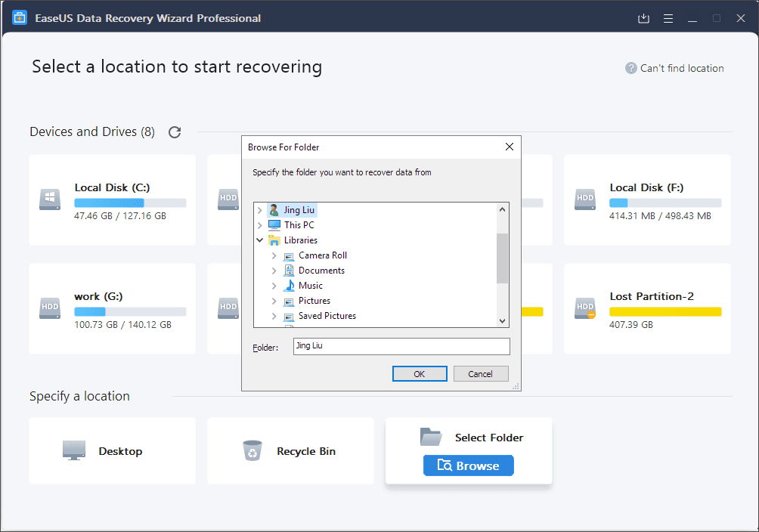Click the Folder name input field
This screenshot has height=532, width=759.
click(x=401, y=346)
